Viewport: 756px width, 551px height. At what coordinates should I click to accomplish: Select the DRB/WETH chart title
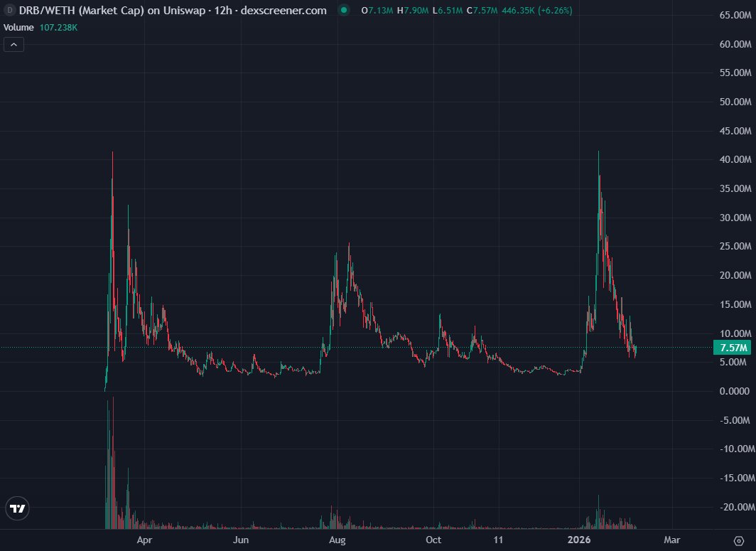173,10
